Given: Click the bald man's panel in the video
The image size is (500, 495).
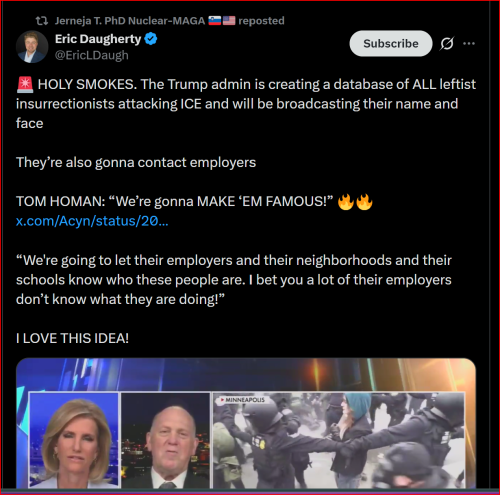Looking at the screenshot, I should pos(165,440).
